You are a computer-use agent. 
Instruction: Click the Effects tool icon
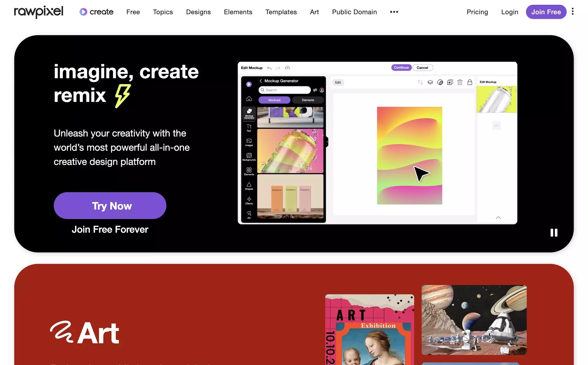249,200
